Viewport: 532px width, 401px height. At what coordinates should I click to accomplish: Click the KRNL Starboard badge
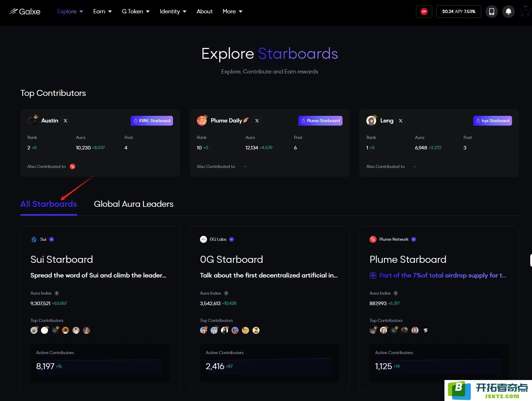coord(152,121)
